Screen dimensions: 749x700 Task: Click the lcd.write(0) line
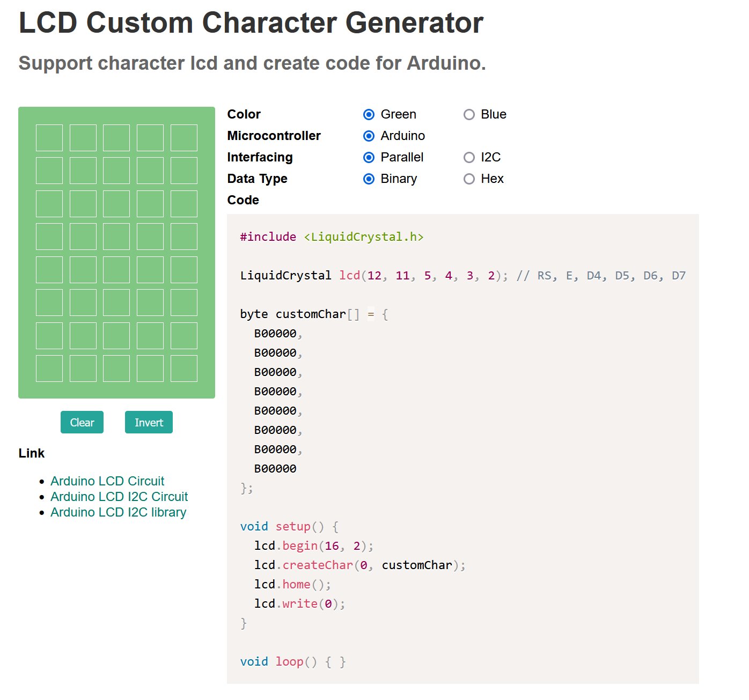299,604
